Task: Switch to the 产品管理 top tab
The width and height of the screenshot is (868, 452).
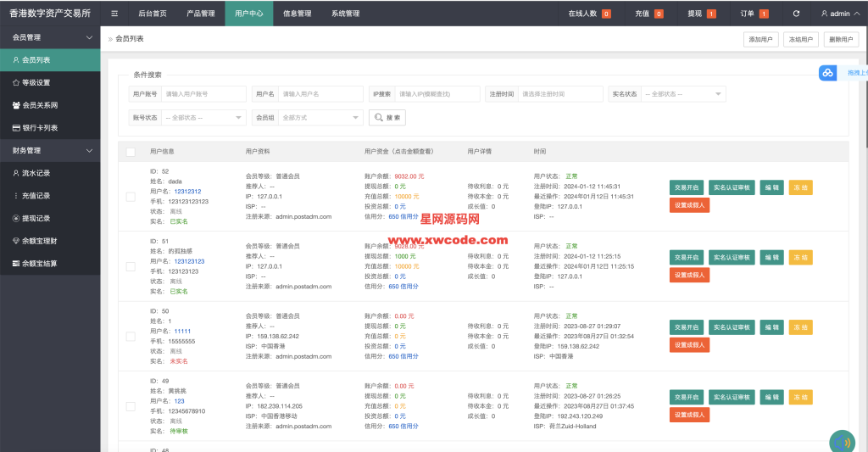Action: pos(200,14)
